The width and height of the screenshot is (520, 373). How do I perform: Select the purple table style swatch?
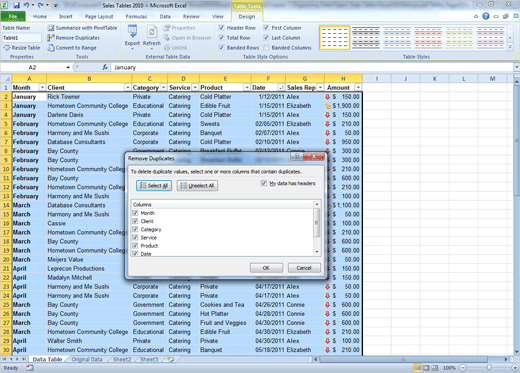click(491, 38)
